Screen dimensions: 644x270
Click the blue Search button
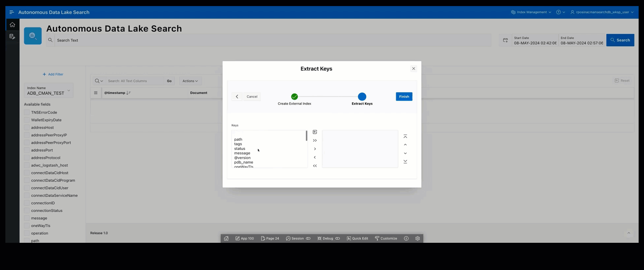pos(620,40)
